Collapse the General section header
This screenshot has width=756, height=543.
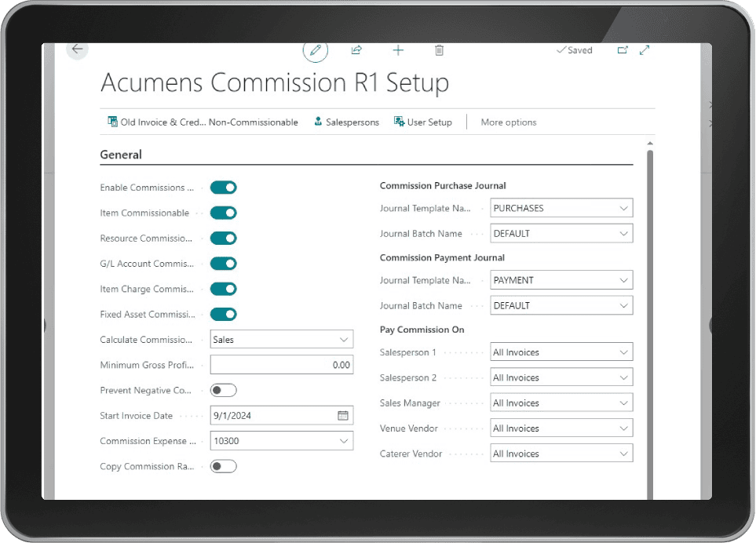click(x=121, y=155)
